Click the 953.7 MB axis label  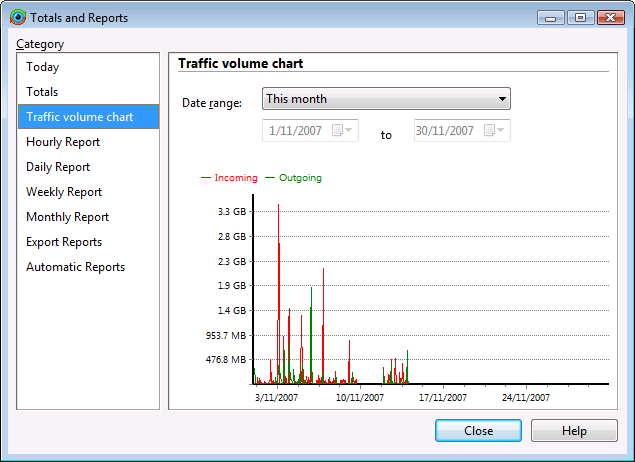pos(226,335)
